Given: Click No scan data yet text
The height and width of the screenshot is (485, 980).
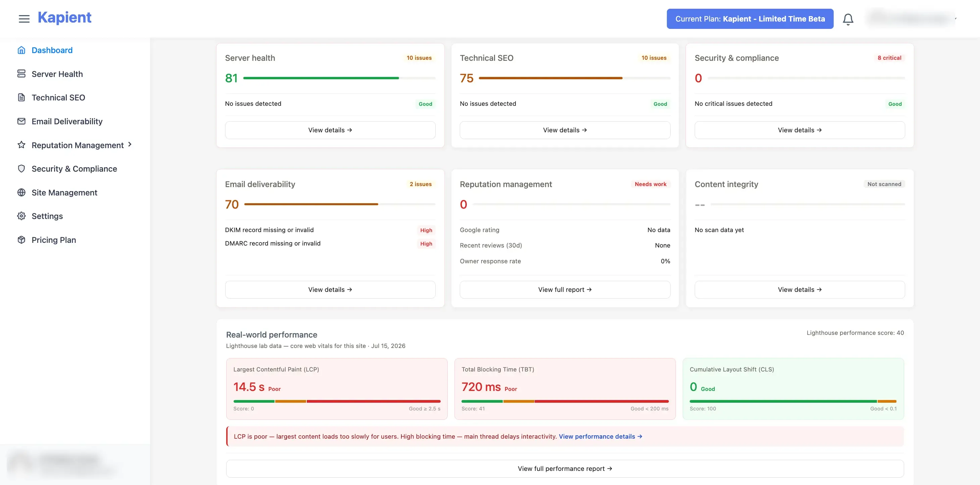Looking at the screenshot, I should pos(719,230).
